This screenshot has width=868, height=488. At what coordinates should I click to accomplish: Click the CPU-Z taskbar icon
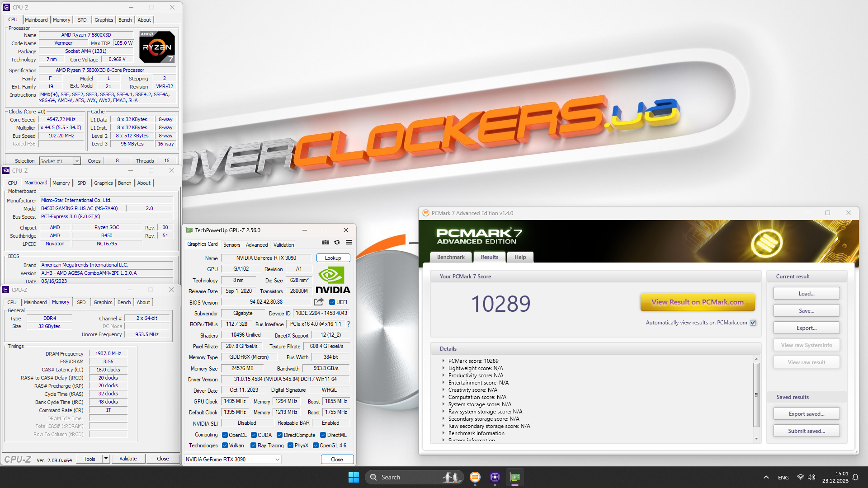(x=495, y=477)
